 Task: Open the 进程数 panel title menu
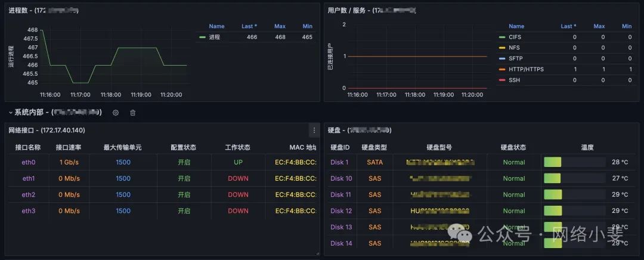[x=43, y=11]
